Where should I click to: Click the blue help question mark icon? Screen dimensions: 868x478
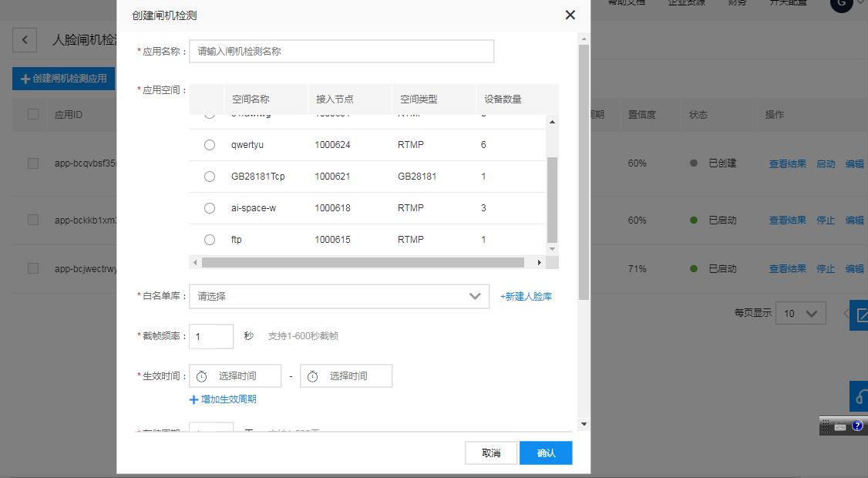[x=857, y=426]
